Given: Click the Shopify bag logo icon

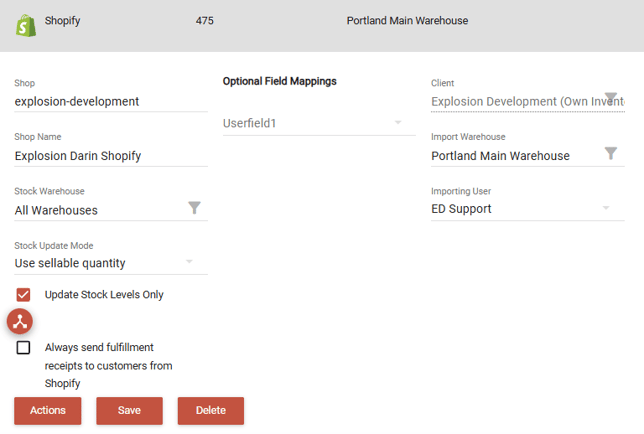Looking at the screenshot, I should tap(25, 24).
